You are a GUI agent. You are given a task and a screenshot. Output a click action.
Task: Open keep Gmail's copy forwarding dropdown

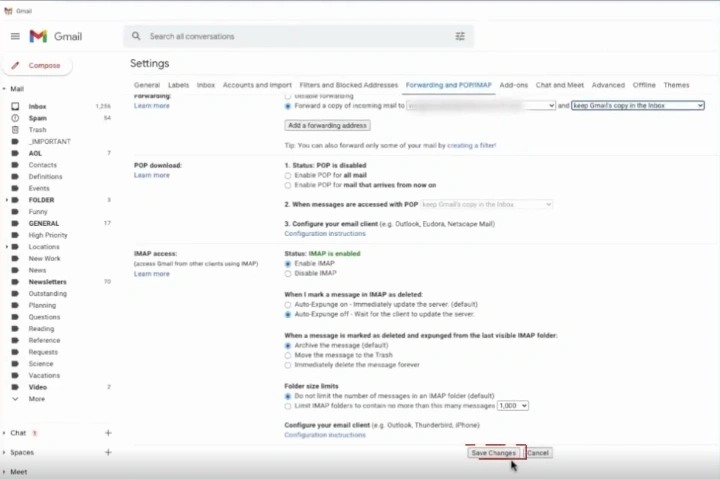pos(638,106)
